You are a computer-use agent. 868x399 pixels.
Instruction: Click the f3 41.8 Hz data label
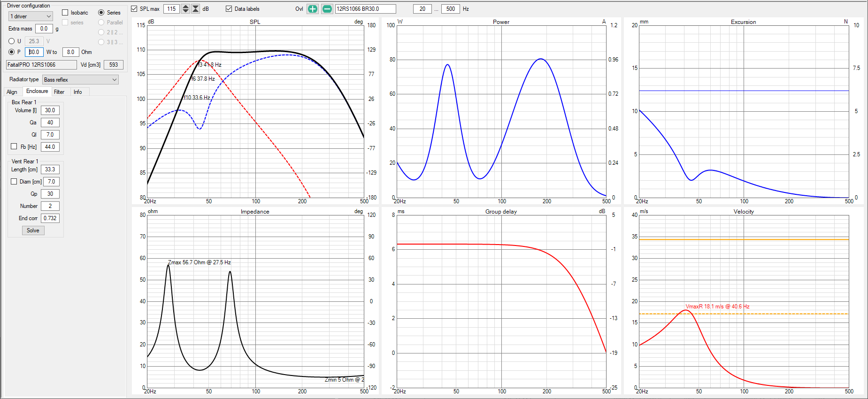coord(209,65)
